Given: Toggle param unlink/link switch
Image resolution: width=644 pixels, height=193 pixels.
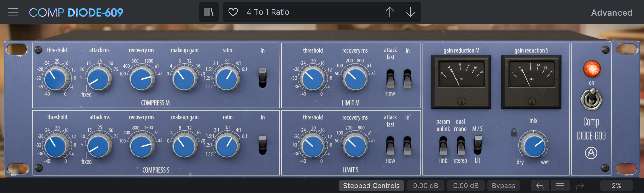Looking at the screenshot, I should click(443, 146).
